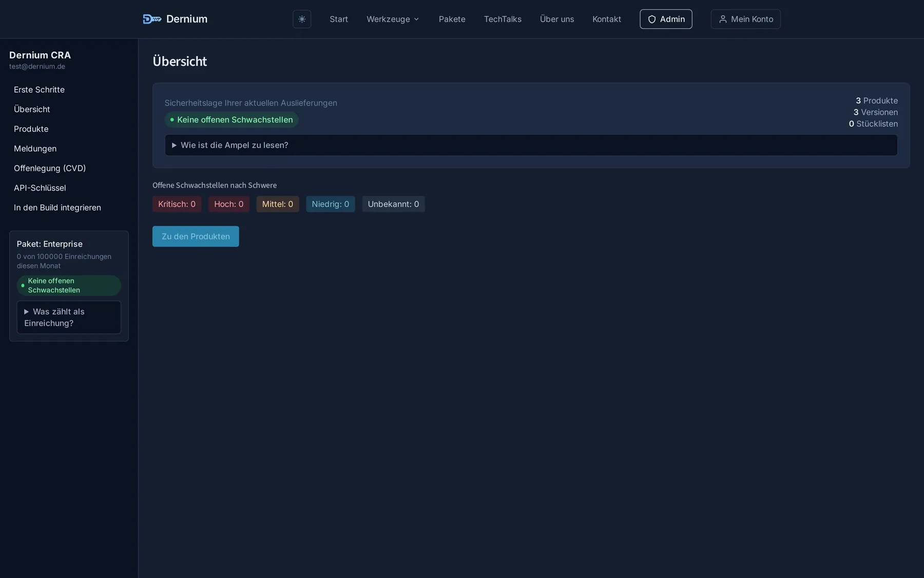Click 'Sicherheitslage Ihrer aktuellen Auslieferungen' text
924x578 pixels.
pos(251,103)
